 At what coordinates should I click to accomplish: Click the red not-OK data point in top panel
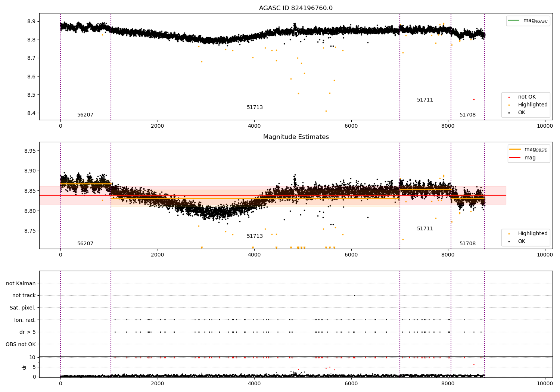(474, 99)
